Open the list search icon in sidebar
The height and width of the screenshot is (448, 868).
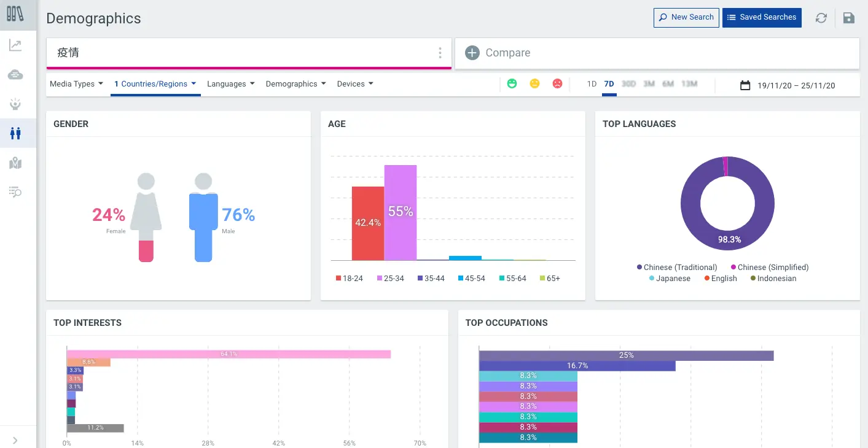15,193
